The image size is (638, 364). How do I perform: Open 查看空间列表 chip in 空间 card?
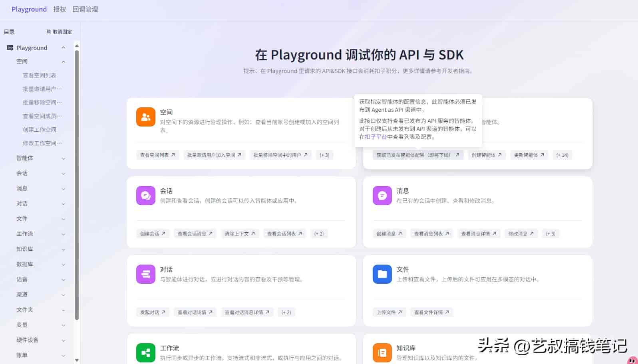click(157, 155)
